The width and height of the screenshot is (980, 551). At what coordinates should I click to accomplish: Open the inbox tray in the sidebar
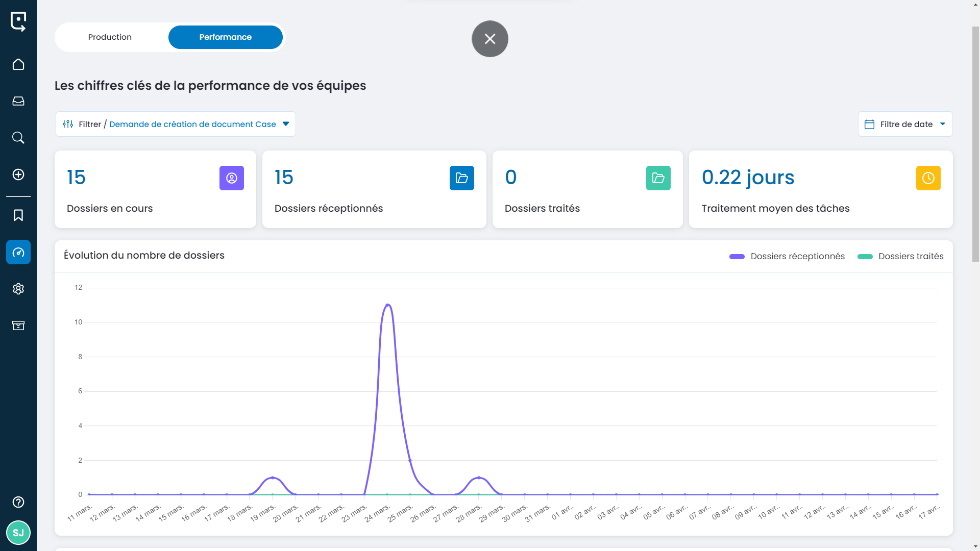click(x=18, y=101)
